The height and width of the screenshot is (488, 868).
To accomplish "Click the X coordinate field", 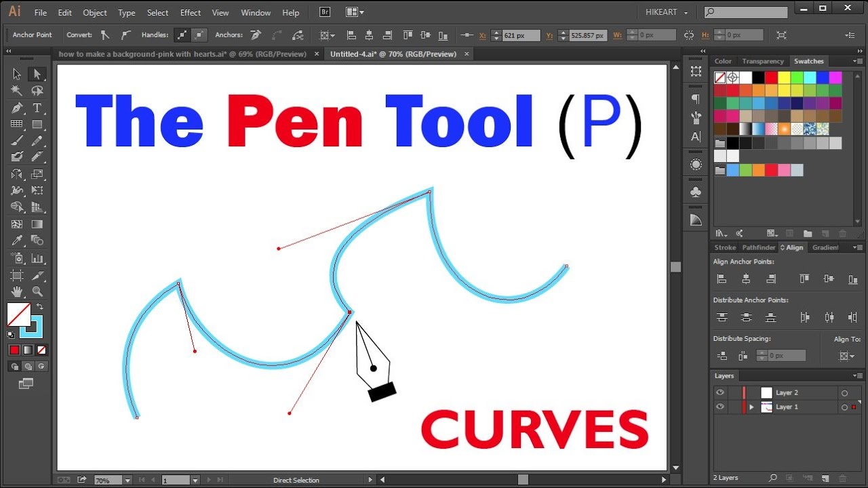I will point(521,35).
